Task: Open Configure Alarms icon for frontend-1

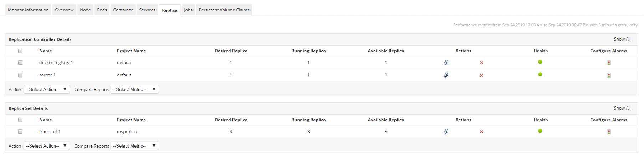Action: tap(609, 132)
